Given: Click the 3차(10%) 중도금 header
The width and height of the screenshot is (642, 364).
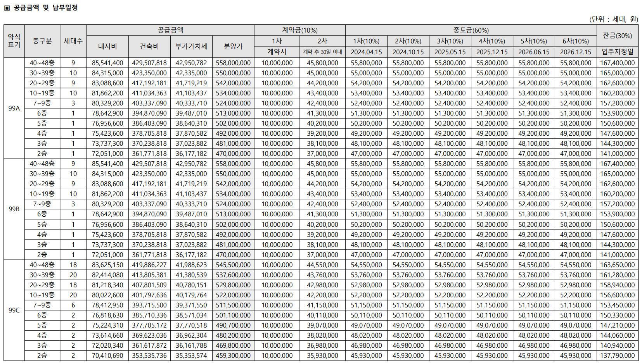Looking at the screenshot, I should tap(450, 41).
